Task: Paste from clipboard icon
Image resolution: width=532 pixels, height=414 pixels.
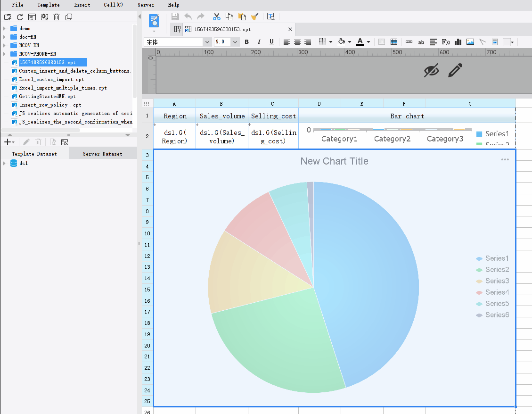Action: coord(242,17)
